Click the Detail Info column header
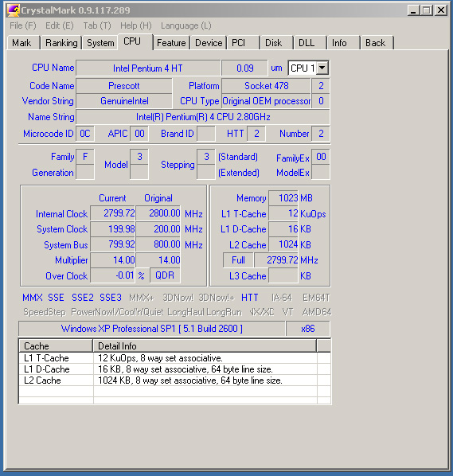Screen dimensions: 453x476 coord(205,345)
